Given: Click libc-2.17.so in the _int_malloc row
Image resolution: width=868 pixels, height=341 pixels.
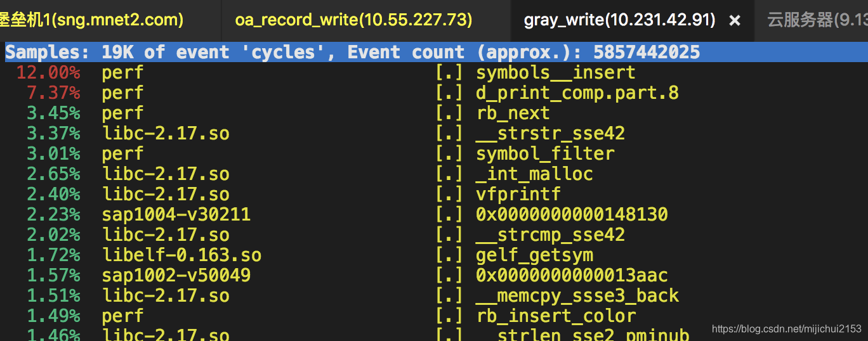Looking at the screenshot, I should (x=166, y=174).
